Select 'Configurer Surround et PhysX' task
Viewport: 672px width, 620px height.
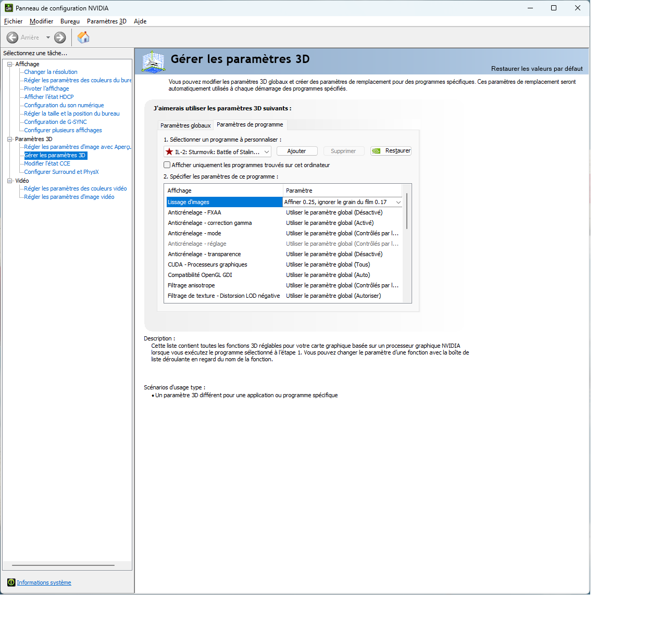coord(61,172)
